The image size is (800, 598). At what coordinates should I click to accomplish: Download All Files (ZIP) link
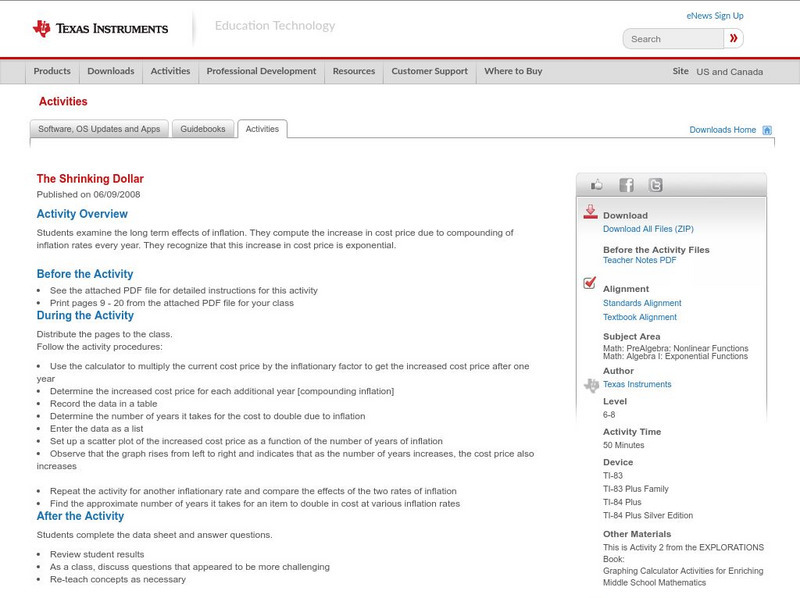pyautogui.click(x=648, y=229)
